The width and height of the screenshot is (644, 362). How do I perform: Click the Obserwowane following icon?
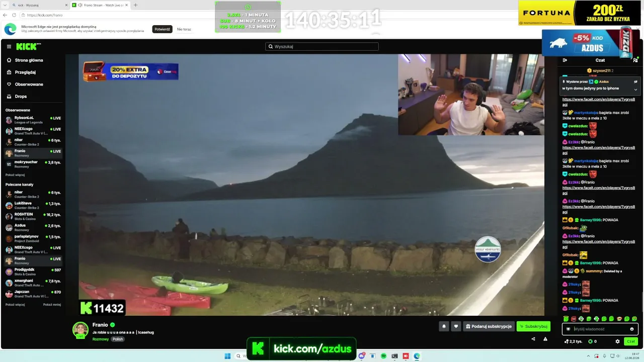coord(9,84)
